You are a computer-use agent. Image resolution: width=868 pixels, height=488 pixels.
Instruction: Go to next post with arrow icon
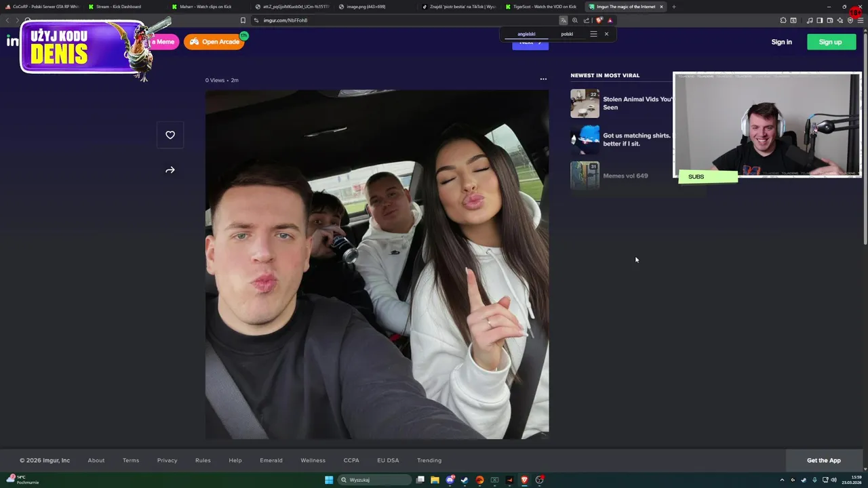pos(170,170)
